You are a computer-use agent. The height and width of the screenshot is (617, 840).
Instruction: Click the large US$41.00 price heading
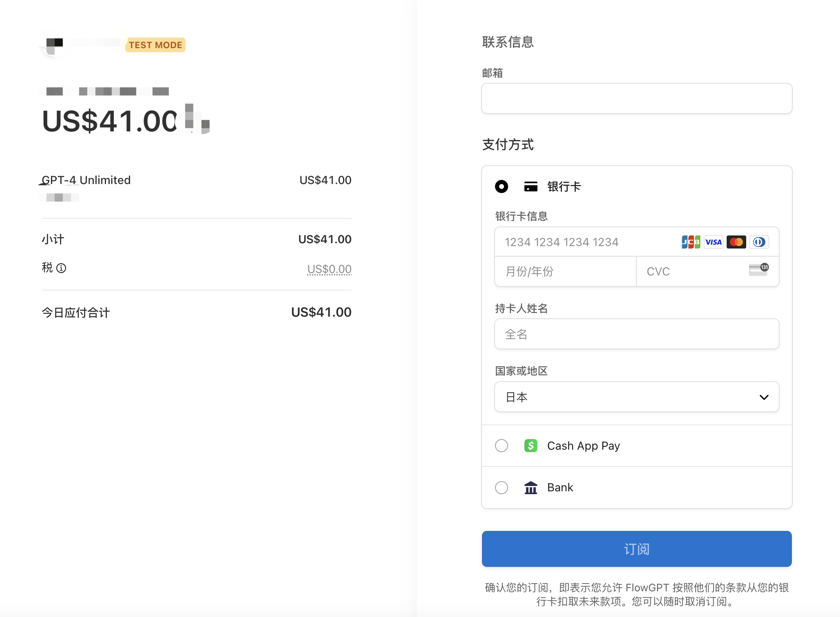coord(110,121)
